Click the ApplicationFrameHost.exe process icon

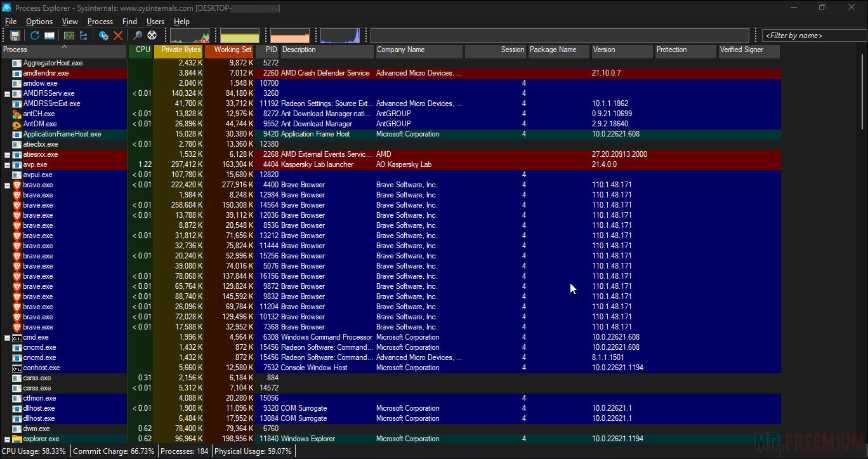coord(17,134)
